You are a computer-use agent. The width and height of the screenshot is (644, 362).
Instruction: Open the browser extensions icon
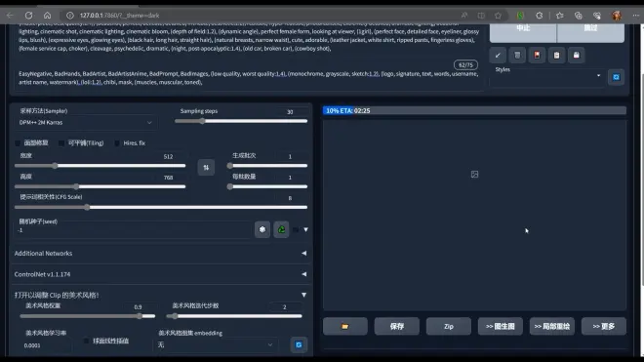539,16
